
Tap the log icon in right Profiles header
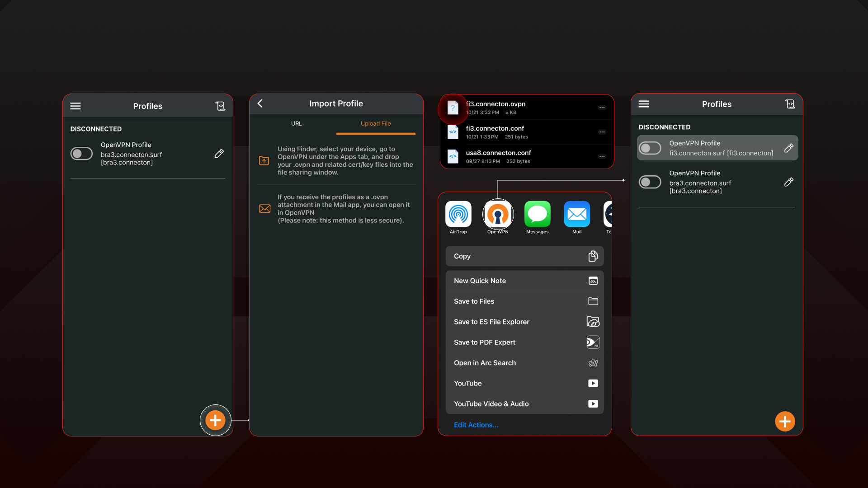(x=790, y=104)
